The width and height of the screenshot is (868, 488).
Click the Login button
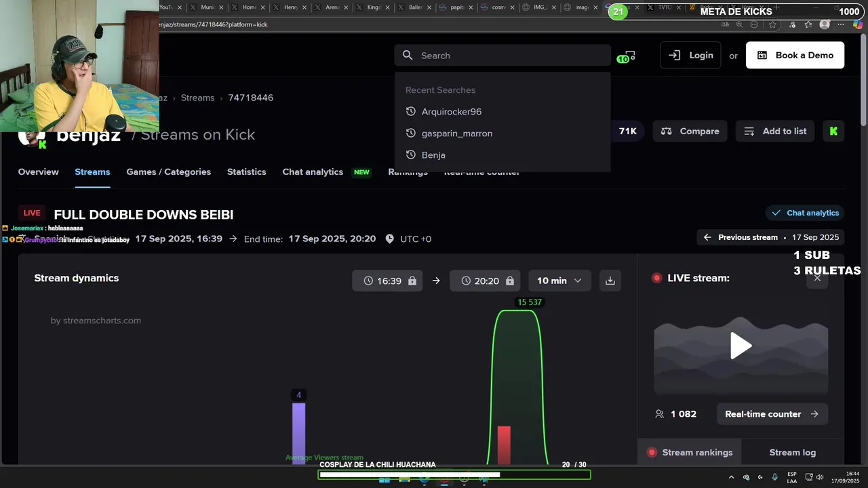pyautogui.click(x=690, y=56)
